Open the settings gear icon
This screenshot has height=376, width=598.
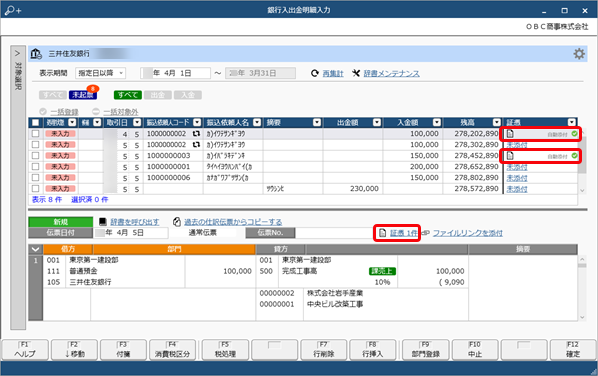pos(579,54)
